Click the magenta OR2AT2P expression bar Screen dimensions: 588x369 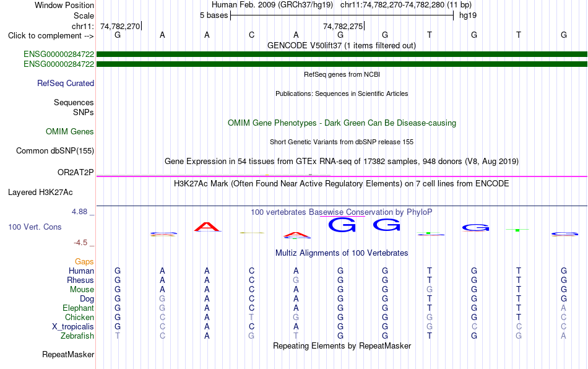342,176
